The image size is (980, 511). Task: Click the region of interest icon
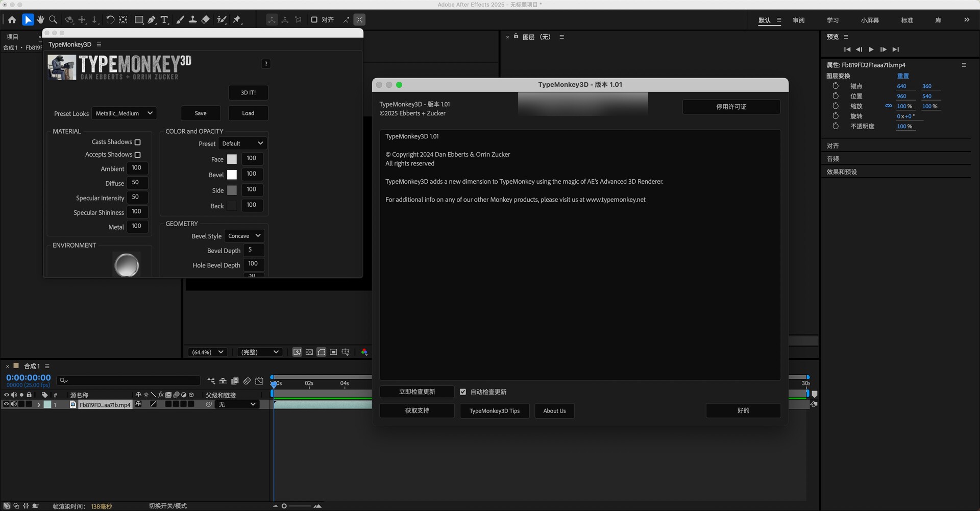(333, 352)
